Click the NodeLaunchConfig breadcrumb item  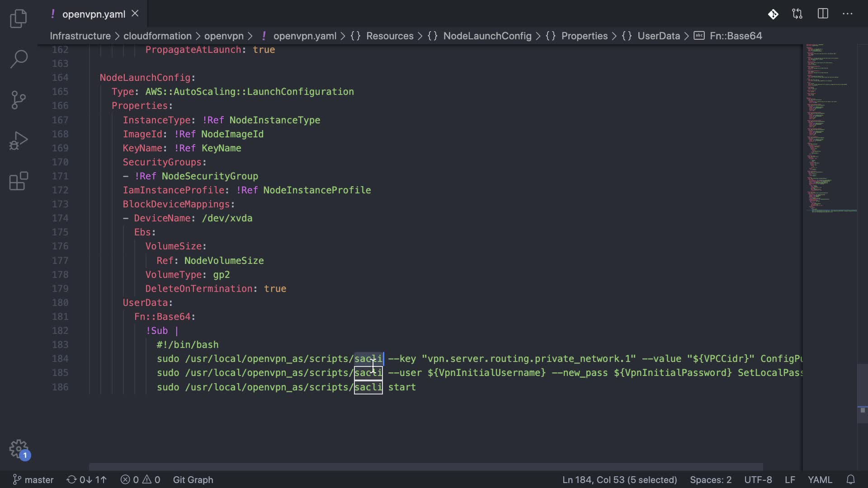pos(487,36)
